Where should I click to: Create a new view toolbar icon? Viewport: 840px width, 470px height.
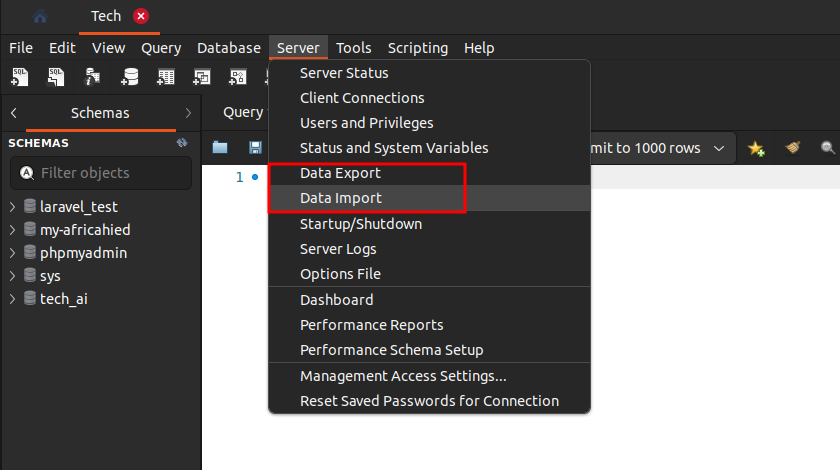[x=202, y=77]
